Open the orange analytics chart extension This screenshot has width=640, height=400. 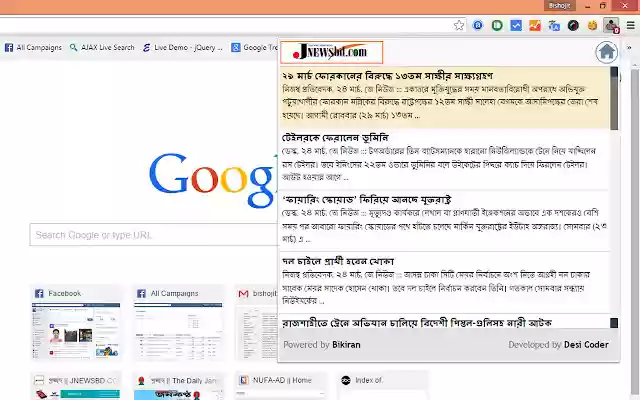(535, 25)
